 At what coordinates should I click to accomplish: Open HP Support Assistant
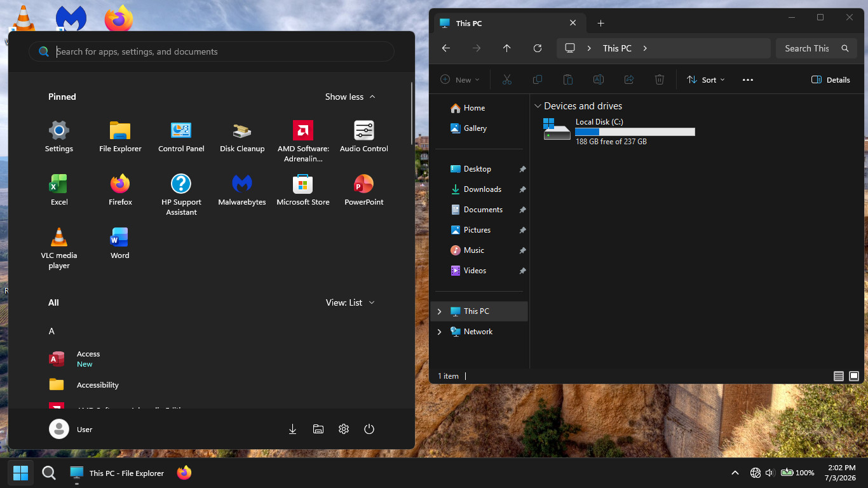(181, 195)
